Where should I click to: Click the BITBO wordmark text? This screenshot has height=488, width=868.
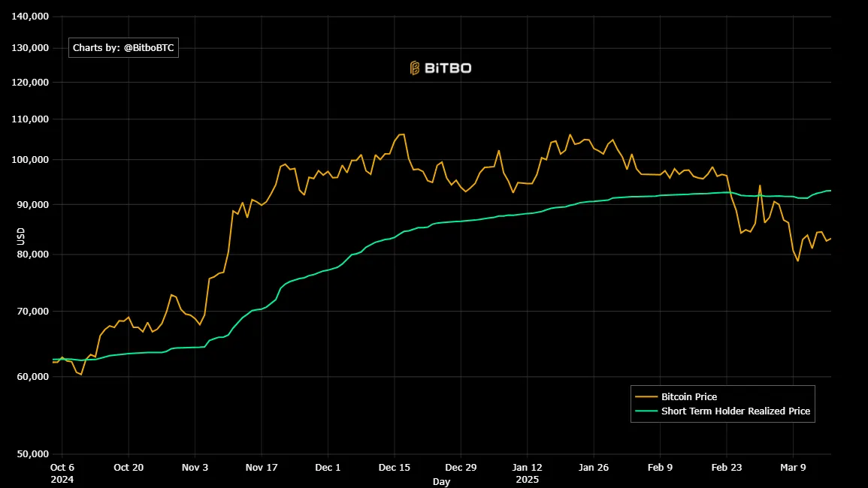click(448, 68)
